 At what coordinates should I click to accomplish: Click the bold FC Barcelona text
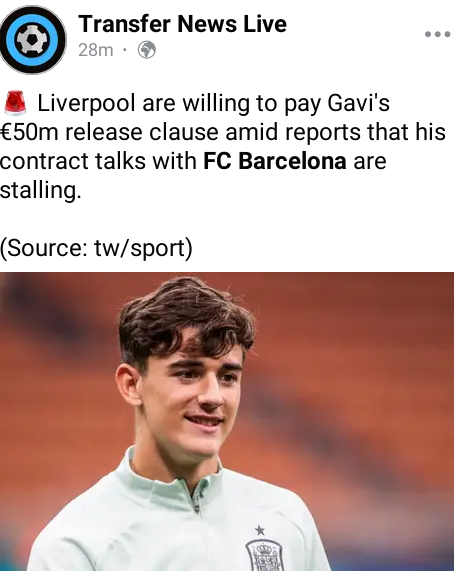tap(275, 161)
